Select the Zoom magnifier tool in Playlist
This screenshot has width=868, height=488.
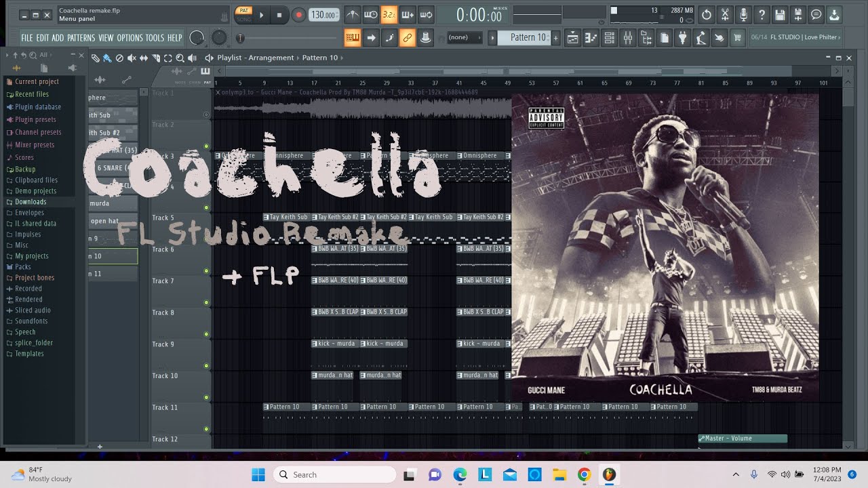coord(180,58)
